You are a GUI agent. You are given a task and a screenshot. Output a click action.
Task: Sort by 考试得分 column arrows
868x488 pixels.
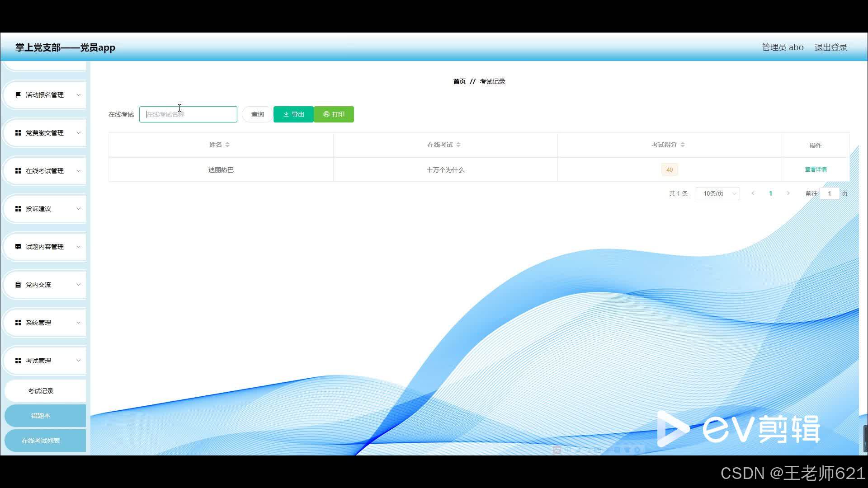683,145
